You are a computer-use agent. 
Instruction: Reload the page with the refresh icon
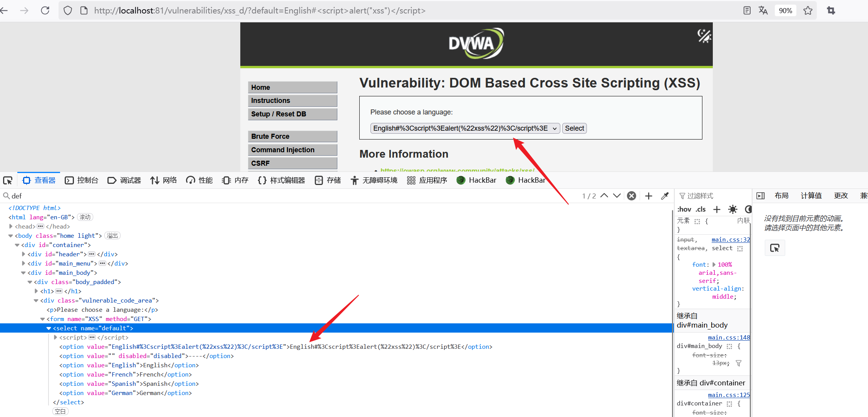pos(45,10)
